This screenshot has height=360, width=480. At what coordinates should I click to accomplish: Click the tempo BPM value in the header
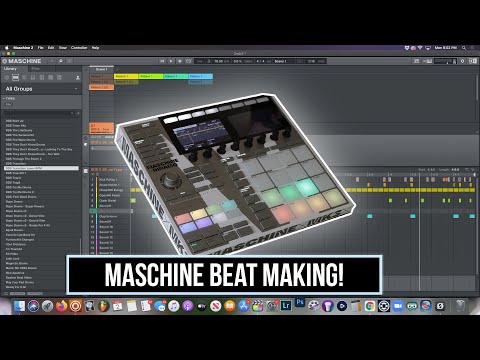218,61
